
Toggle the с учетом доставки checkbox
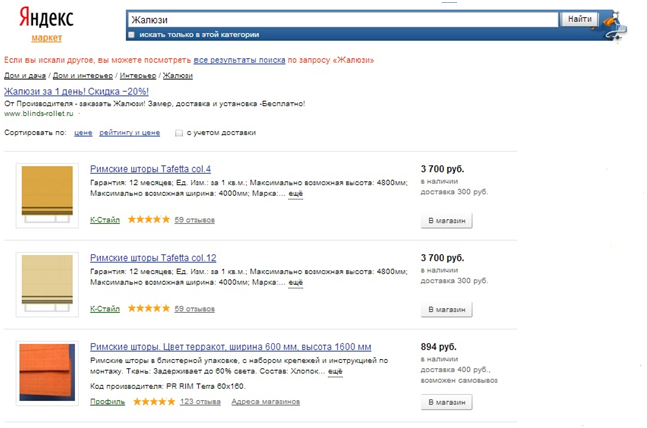[x=179, y=133]
